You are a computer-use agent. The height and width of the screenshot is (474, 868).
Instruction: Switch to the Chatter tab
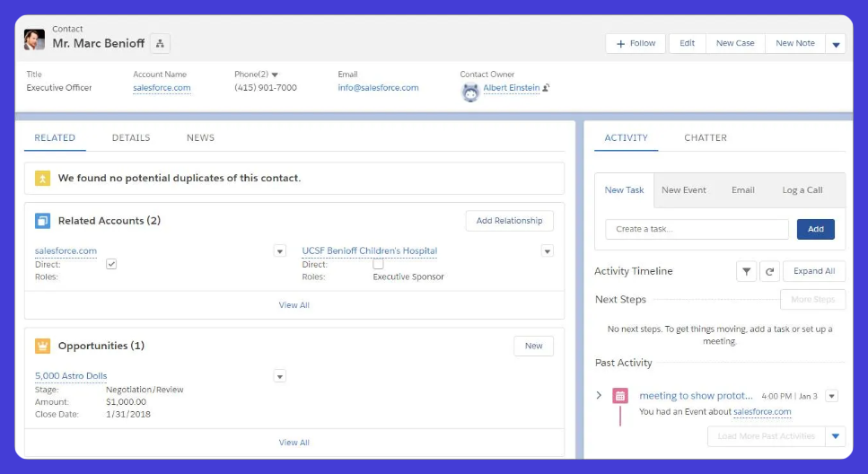[706, 138]
